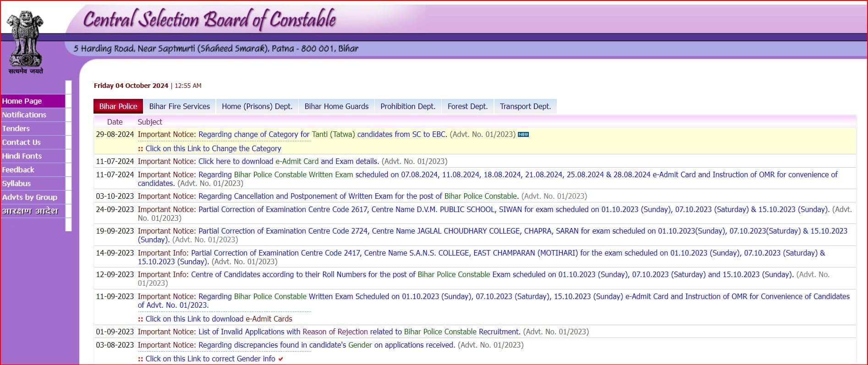Image resolution: width=868 pixels, height=365 pixels.
Task: Open the Feedback sidebar item
Action: click(x=33, y=169)
